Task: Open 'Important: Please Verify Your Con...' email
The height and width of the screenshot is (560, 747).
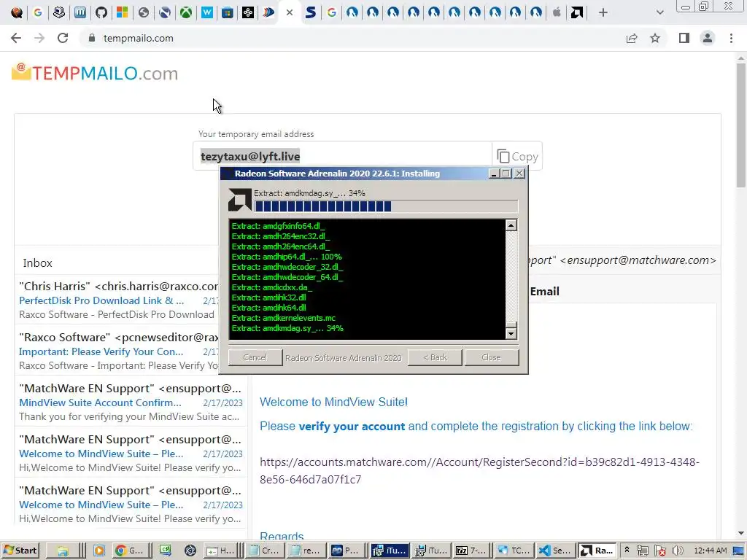Action: tap(101, 351)
